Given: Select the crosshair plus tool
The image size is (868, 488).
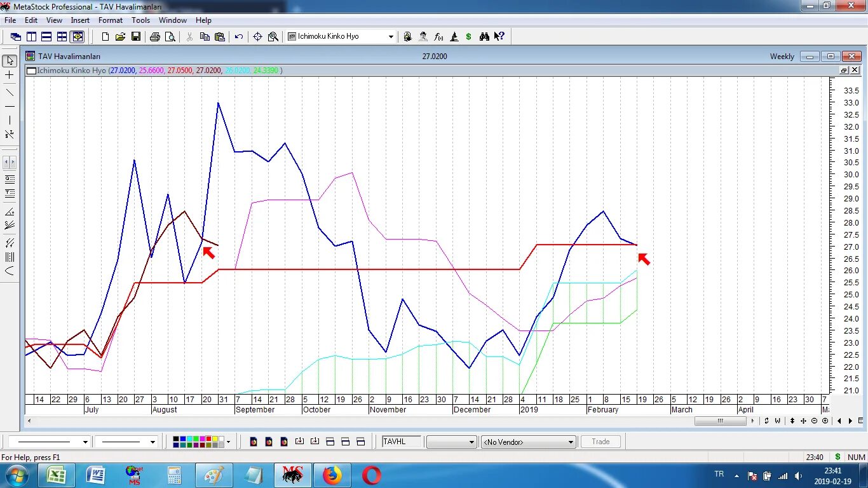Looking at the screenshot, I should [10, 75].
